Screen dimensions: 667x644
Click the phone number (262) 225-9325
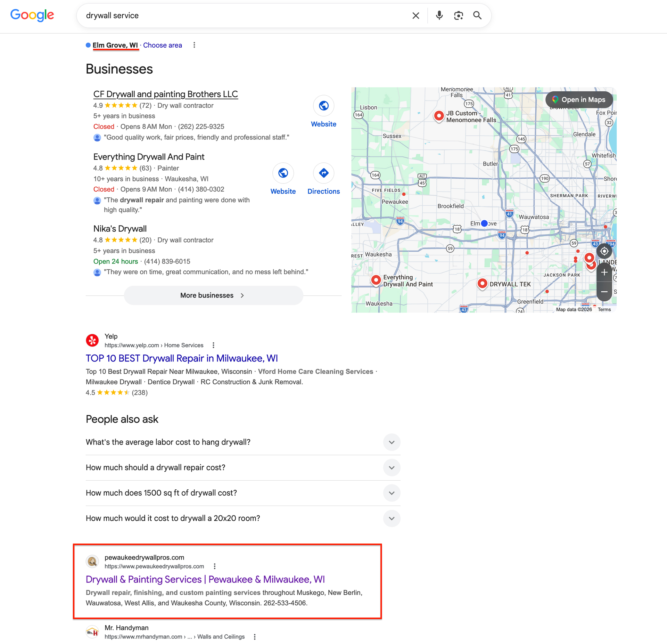click(201, 127)
